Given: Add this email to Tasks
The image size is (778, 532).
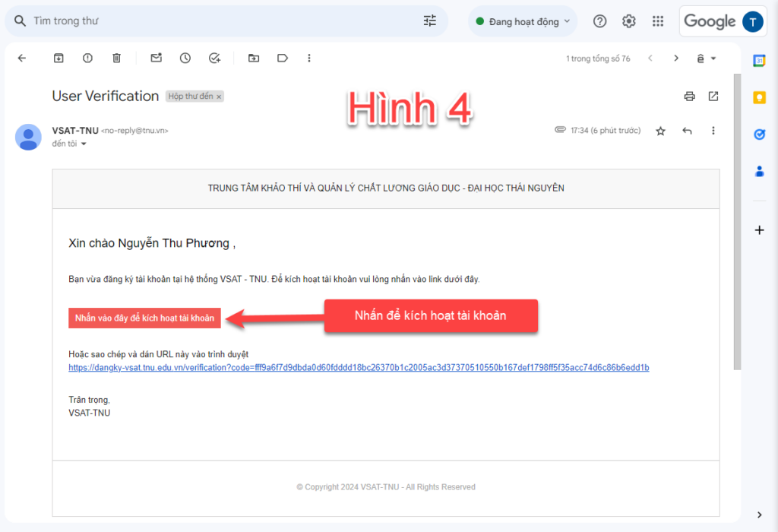Looking at the screenshot, I should [214, 58].
